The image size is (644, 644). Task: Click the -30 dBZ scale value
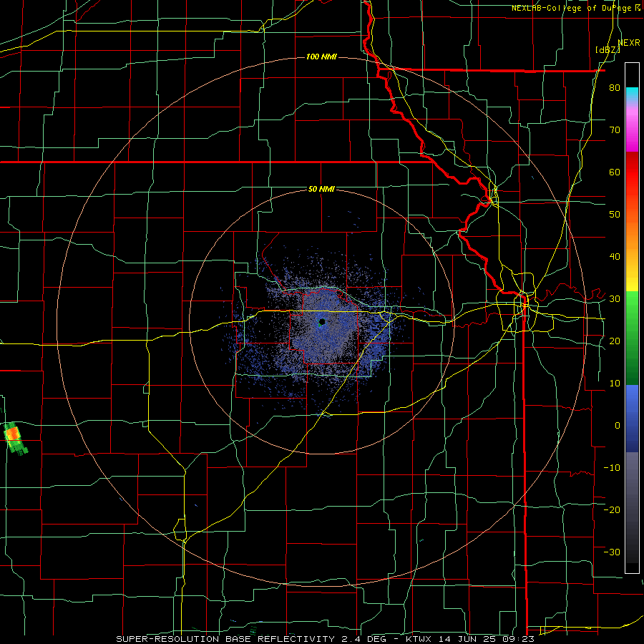tap(612, 552)
